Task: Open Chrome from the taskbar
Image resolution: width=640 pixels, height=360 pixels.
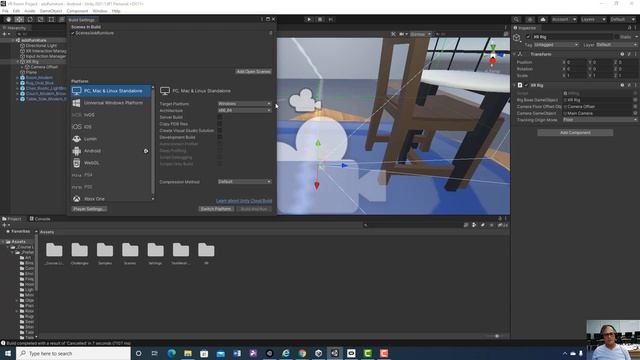Action: click(302, 353)
